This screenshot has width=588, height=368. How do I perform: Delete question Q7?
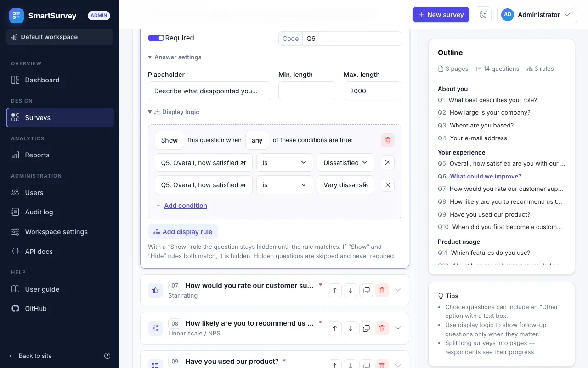click(382, 290)
